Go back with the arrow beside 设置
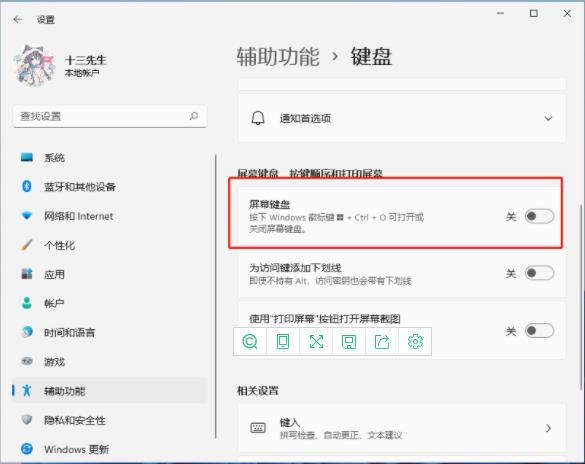 (x=18, y=19)
